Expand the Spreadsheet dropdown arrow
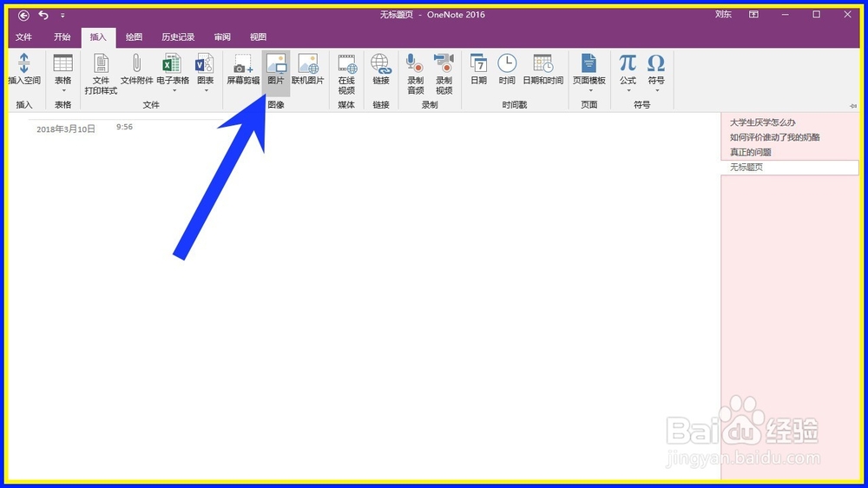Viewport: 868px width, 488px height. [174, 90]
